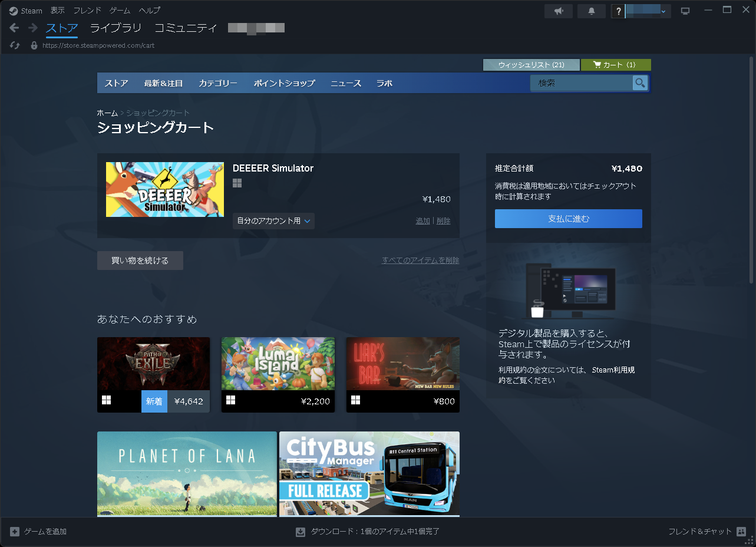Open the 自分のアカウント用 gift dropdown

point(273,221)
